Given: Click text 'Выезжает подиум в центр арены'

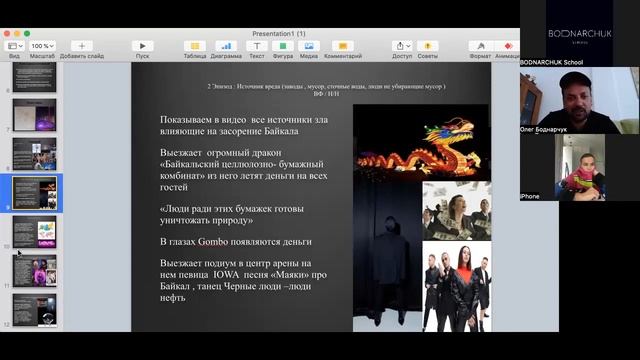Looking at the screenshot, I should point(236,263).
